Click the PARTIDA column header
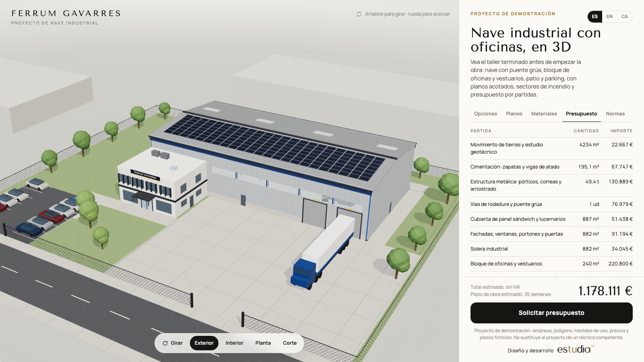Screen dimensions: 644x362 click(x=481, y=131)
